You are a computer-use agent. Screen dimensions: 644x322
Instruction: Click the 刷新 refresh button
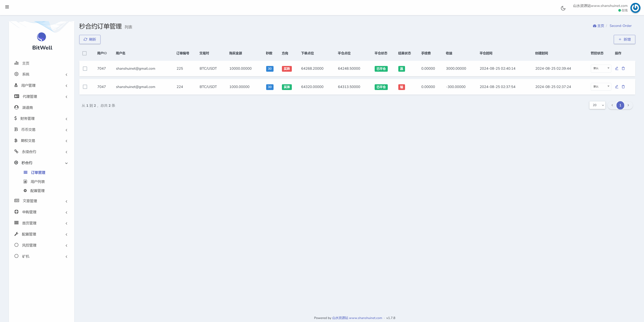[90, 39]
